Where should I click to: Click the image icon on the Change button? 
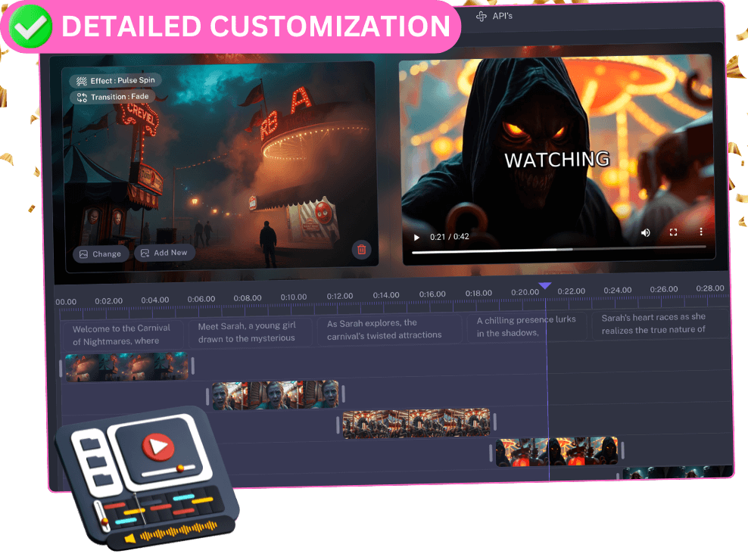pyautogui.click(x=82, y=254)
